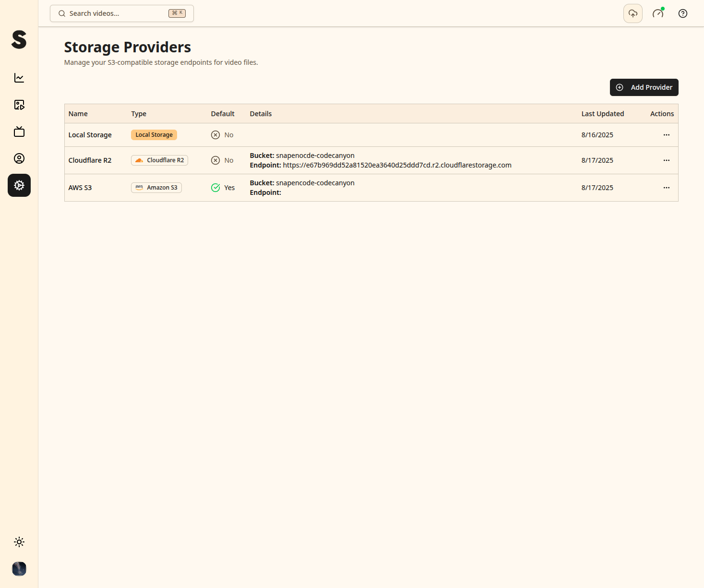The width and height of the screenshot is (704, 588).
Task: Select the AWS S3 name cell
Action: (80, 188)
